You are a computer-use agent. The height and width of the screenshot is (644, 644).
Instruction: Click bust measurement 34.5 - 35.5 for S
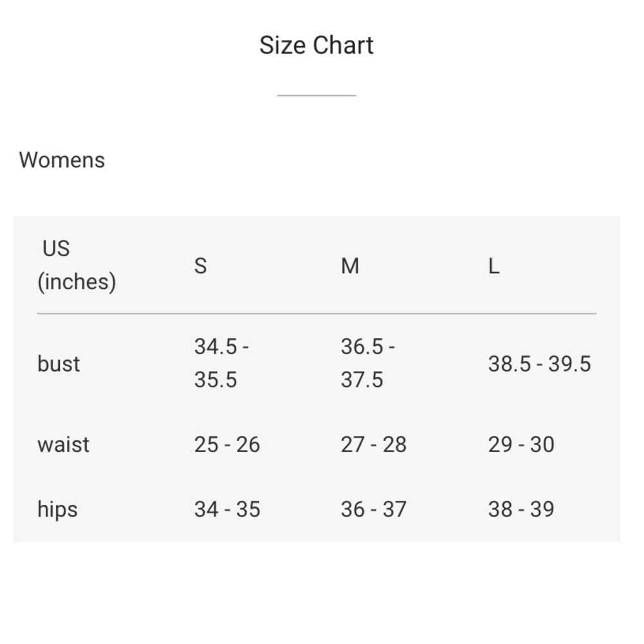tap(222, 363)
